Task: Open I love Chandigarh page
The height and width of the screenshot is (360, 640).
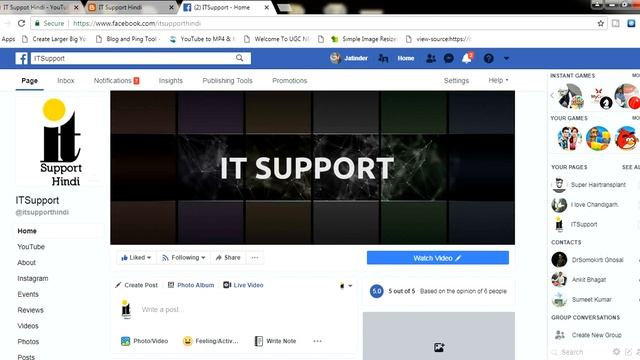Action: pos(585,204)
